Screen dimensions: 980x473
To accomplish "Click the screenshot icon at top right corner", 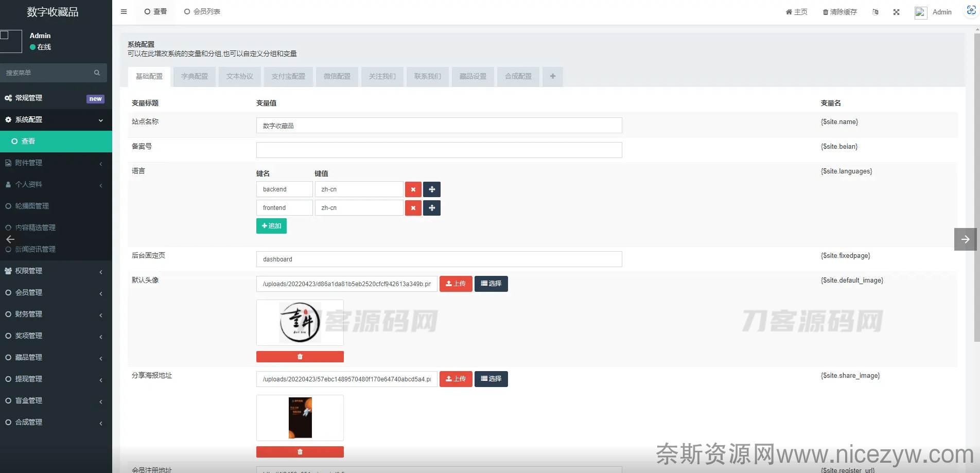I will pyautogui.click(x=971, y=10).
